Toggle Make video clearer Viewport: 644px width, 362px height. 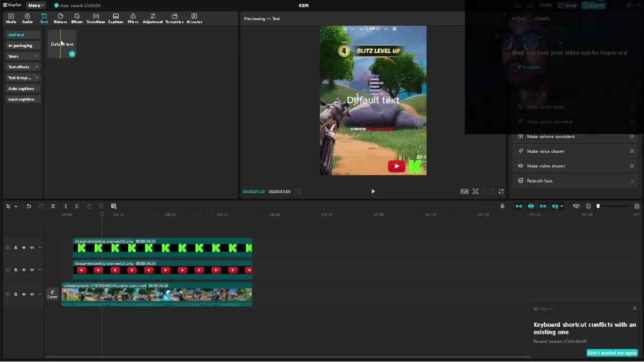(x=632, y=166)
